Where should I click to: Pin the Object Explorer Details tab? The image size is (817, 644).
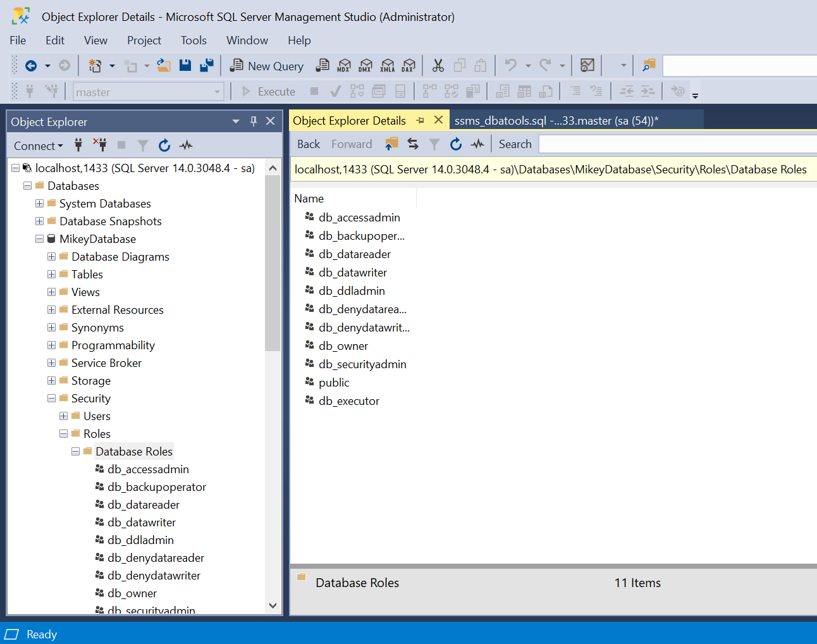click(421, 120)
